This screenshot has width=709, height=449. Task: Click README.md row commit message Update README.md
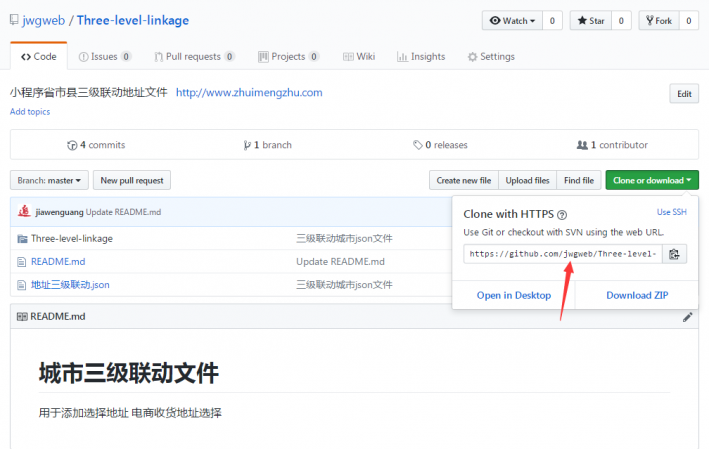point(340,262)
